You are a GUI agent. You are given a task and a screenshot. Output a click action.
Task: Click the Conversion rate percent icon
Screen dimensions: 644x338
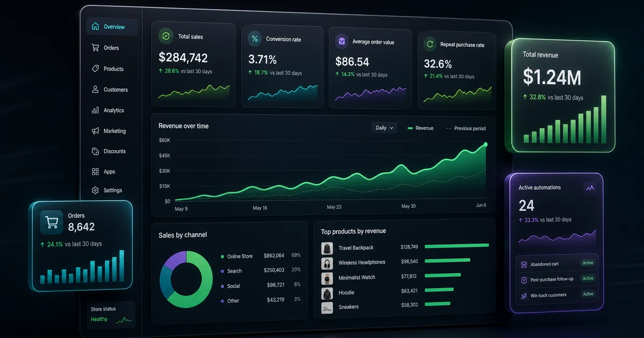click(x=255, y=39)
